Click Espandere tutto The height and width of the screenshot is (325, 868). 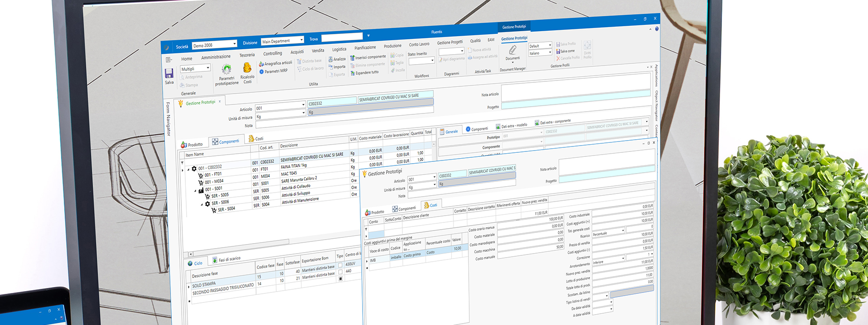tap(364, 73)
